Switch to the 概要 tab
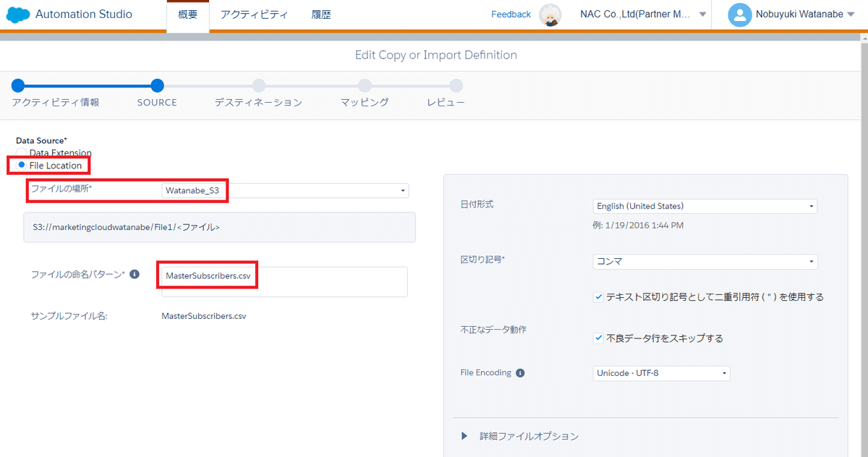868x457 pixels. [x=188, y=16]
